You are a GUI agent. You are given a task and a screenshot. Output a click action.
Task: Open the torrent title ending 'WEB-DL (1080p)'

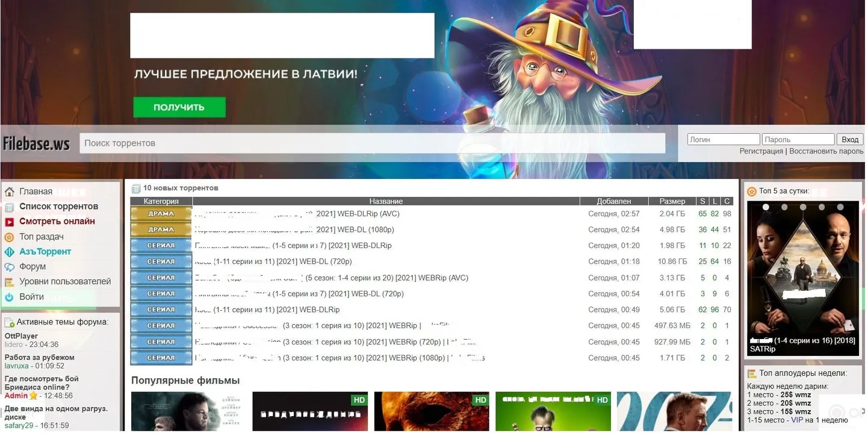[x=294, y=229]
